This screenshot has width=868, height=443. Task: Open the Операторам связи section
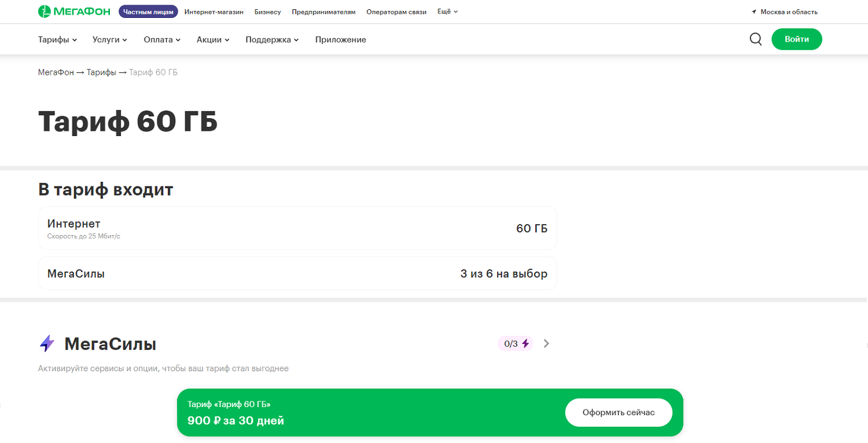pos(396,12)
